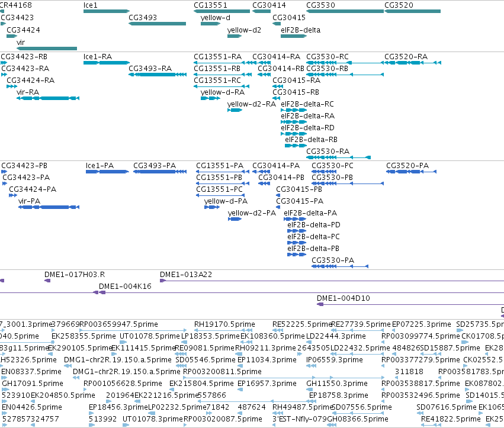Click the CG30415-PB protein label

point(299,189)
